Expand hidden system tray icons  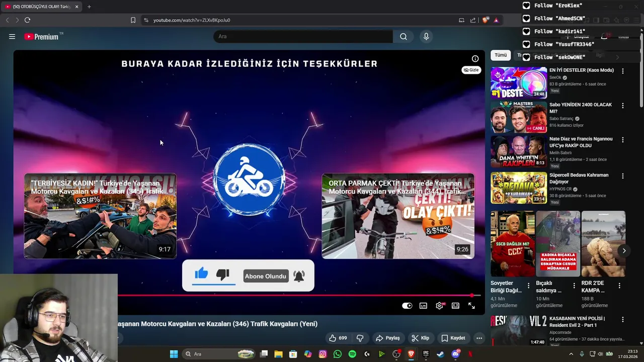[x=571, y=354]
